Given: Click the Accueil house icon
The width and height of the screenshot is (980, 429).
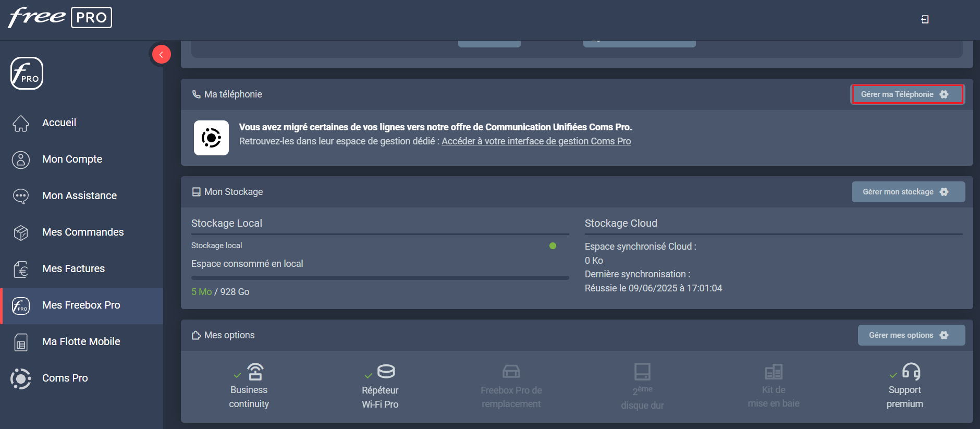Looking at the screenshot, I should (21, 123).
